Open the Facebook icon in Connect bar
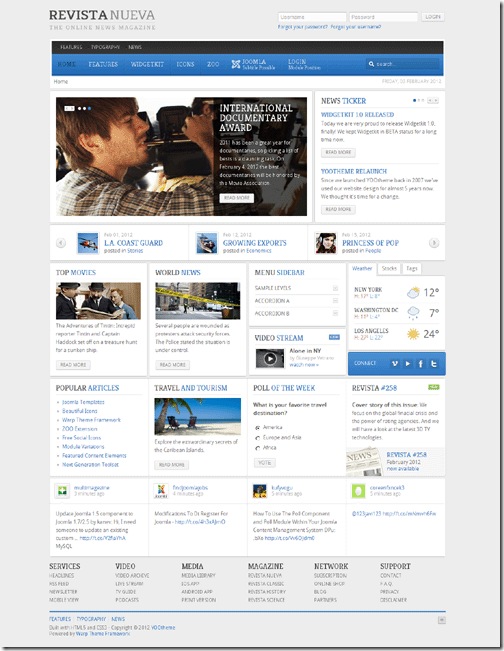The image size is (504, 651). coord(421,363)
